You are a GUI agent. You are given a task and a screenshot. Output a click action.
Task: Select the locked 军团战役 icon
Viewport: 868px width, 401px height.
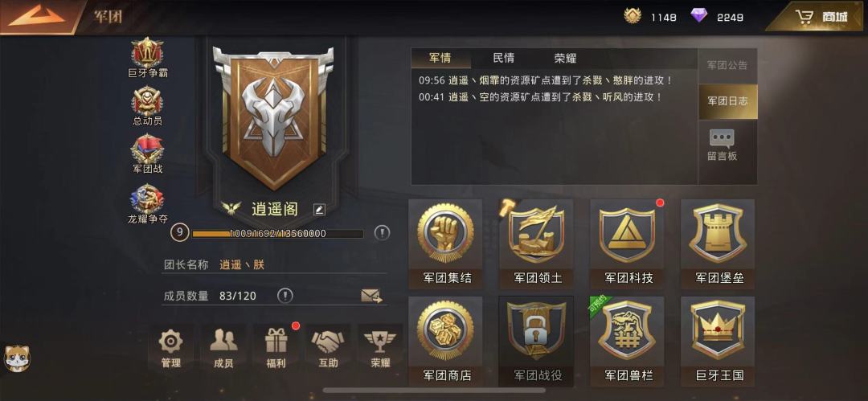[x=536, y=342]
